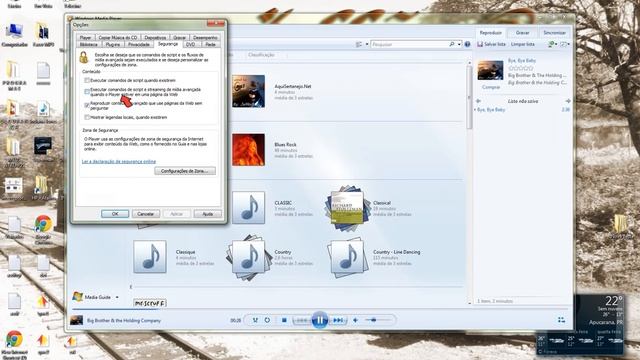The width and height of the screenshot is (640, 360).
Task: Open the Blues Rock genre cover
Action: coord(248,150)
